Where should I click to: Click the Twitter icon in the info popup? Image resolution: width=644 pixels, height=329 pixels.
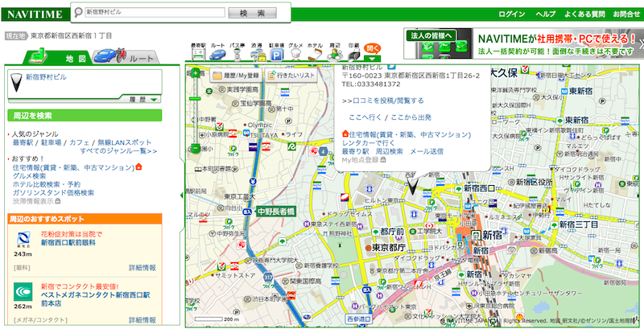tap(391, 66)
